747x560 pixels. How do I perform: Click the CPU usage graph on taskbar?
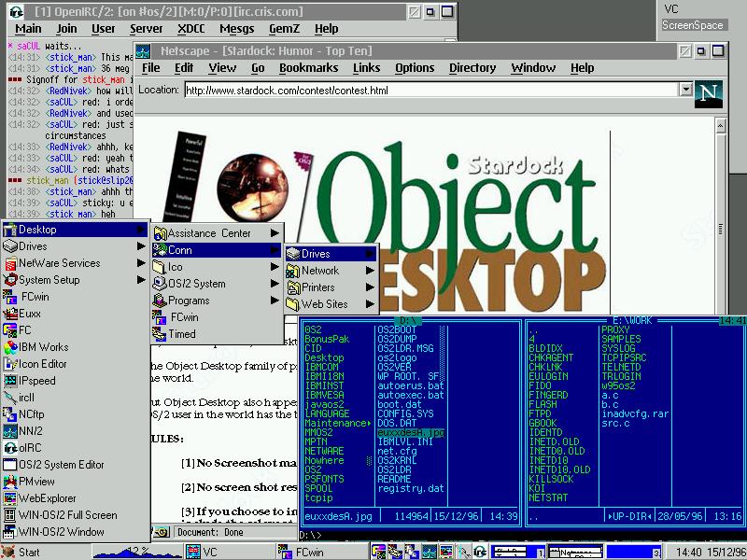click(x=135, y=553)
